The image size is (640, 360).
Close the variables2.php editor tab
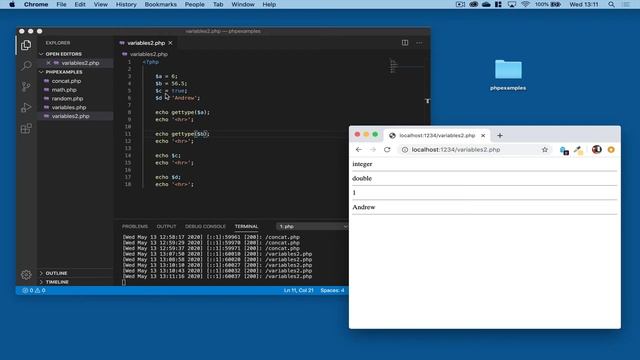(170, 43)
